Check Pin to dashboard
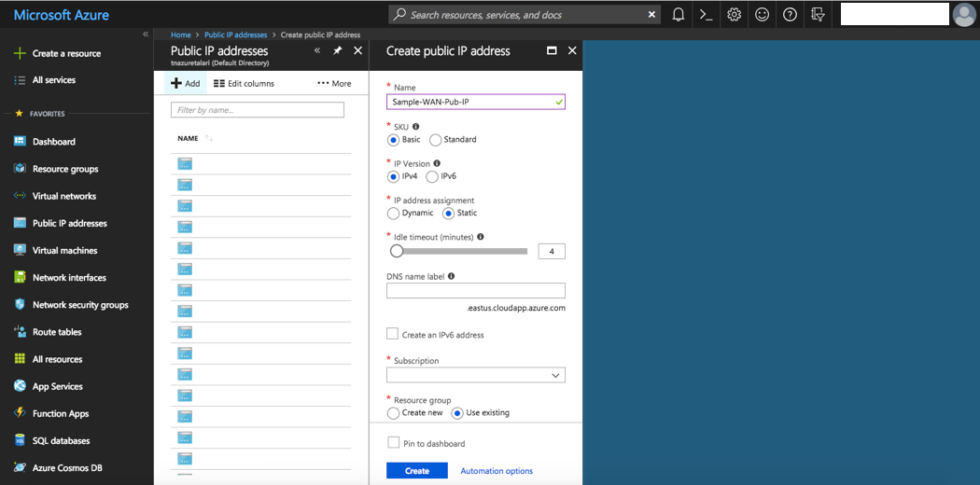 [393, 443]
